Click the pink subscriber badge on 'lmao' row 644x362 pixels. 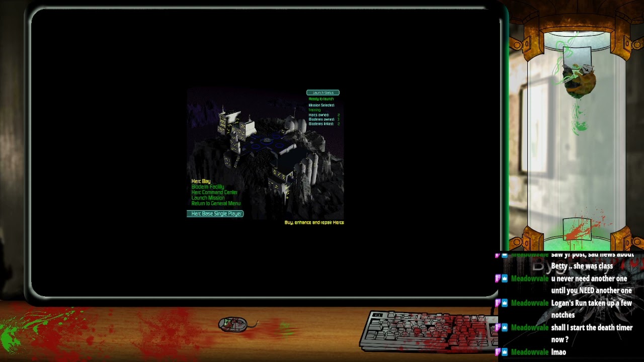(498, 352)
